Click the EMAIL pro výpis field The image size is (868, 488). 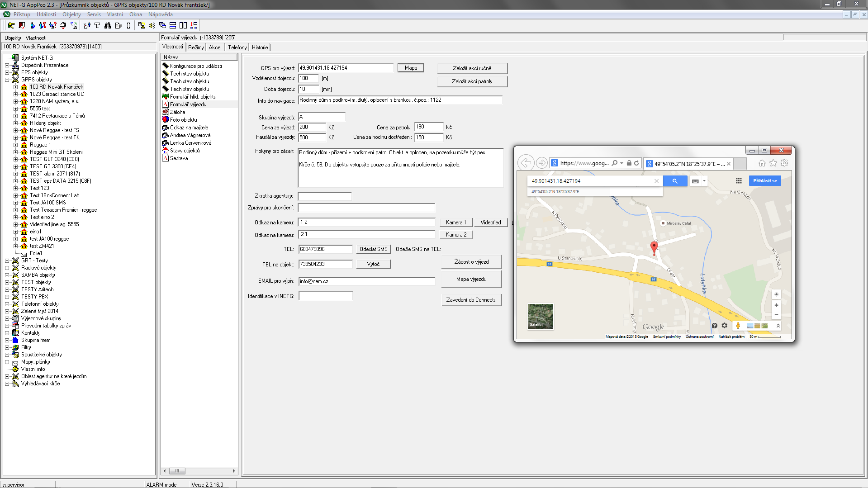(x=366, y=281)
